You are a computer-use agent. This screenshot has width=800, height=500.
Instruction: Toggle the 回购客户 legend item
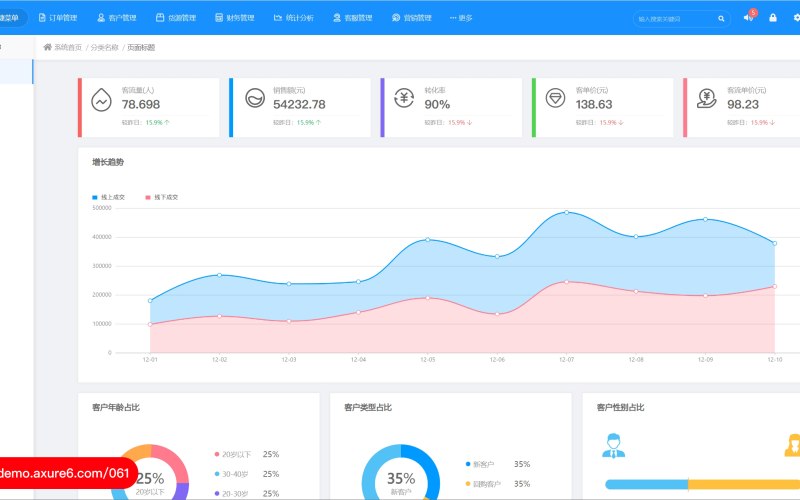[x=483, y=484]
